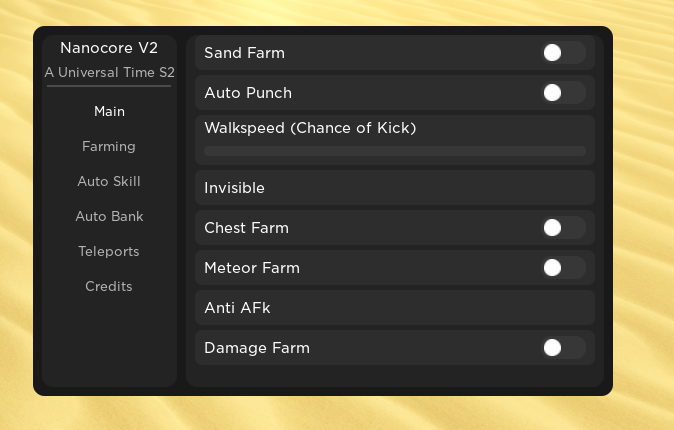The height and width of the screenshot is (430, 674).
Task: Click the A Universal Time S2 subtitle
Action: (109, 72)
